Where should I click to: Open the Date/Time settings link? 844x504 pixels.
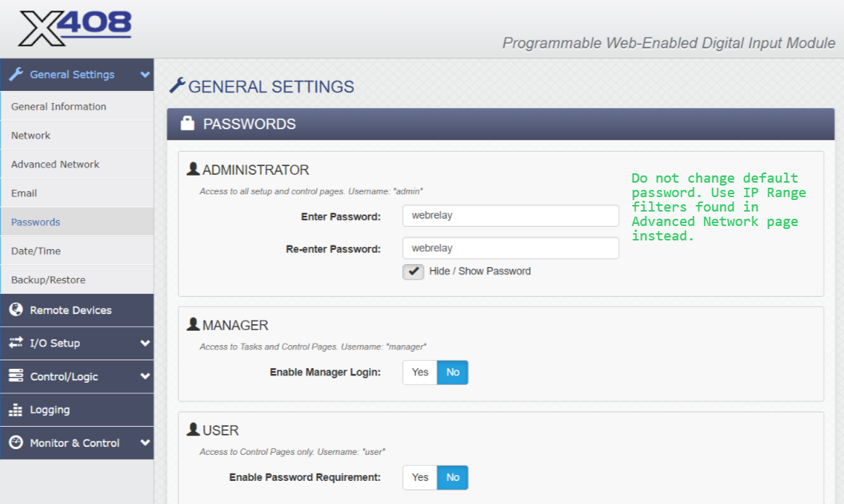36,251
